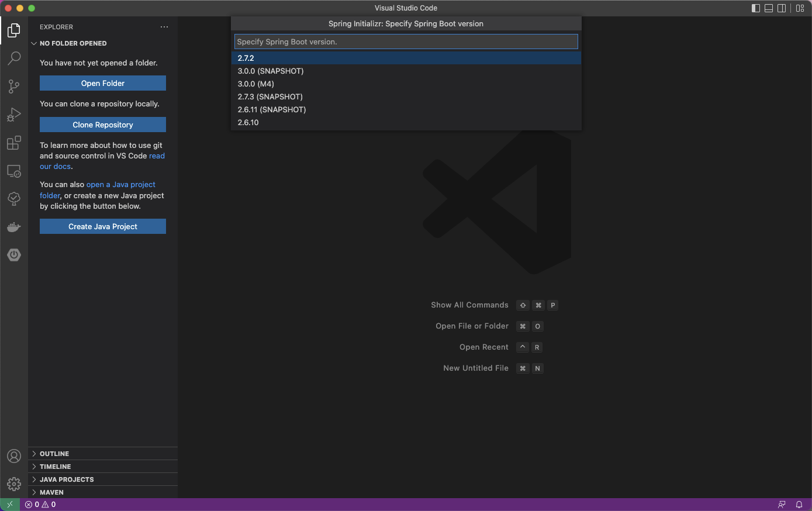The width and height of the screenshot is (812, 511).
Task: Toggle bottom panel layout icon
Action: point(769,8)
